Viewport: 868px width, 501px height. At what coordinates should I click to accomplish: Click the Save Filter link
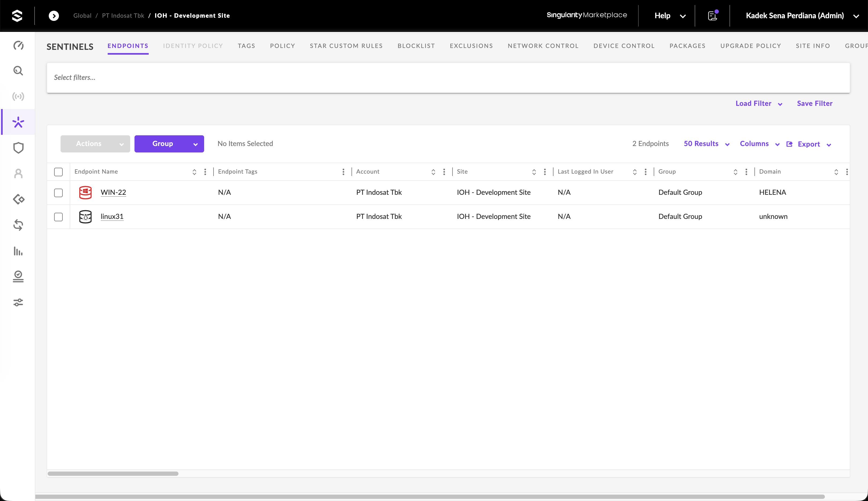pos(815,103)
